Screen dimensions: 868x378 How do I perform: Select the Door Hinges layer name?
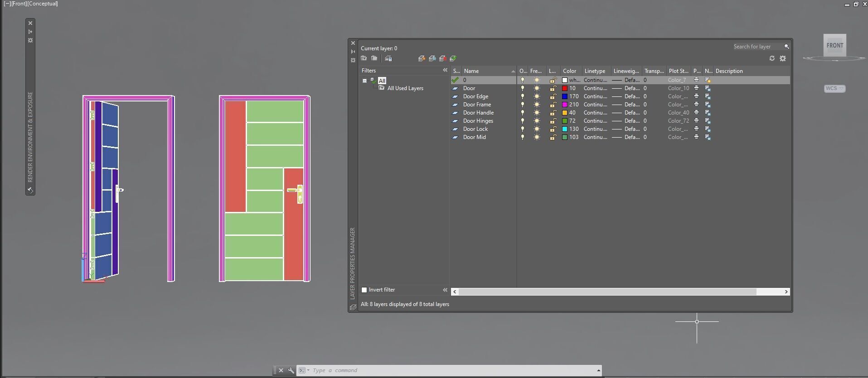(478, 121)
